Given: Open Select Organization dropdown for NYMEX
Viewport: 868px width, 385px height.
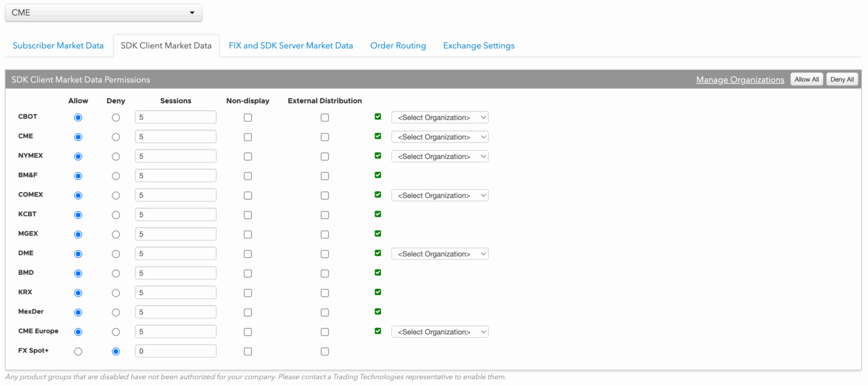Looking at the screenshot, I should coord(440,157).
